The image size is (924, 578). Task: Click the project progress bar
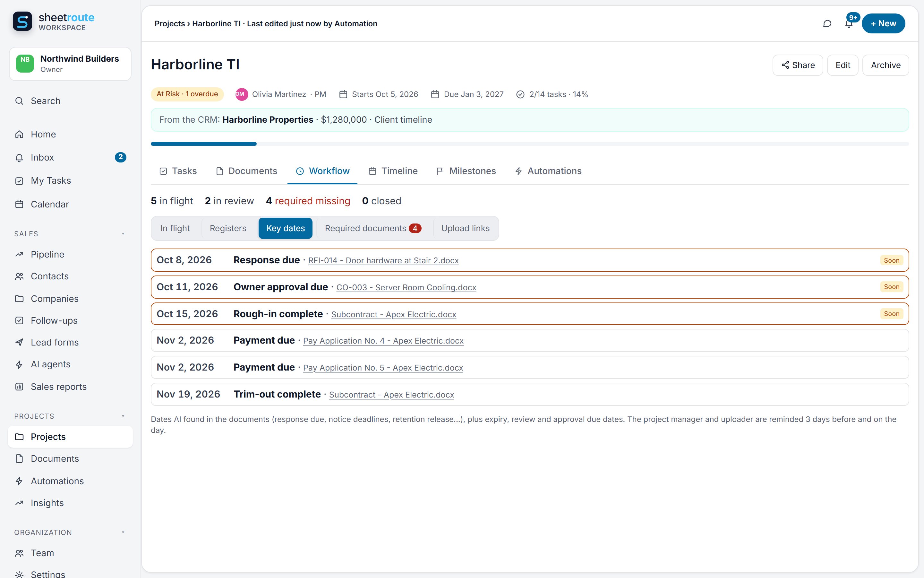pyautogui.click(x=530, y=144)
